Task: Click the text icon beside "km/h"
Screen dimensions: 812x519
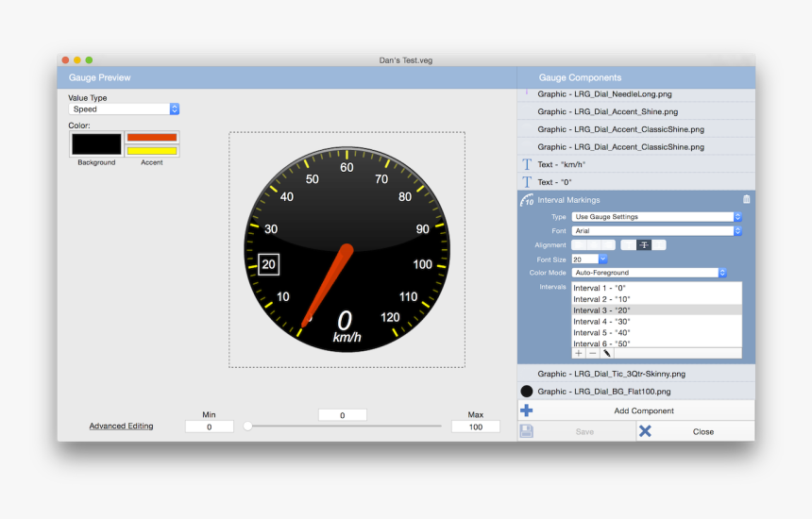Action: (527, 164)
